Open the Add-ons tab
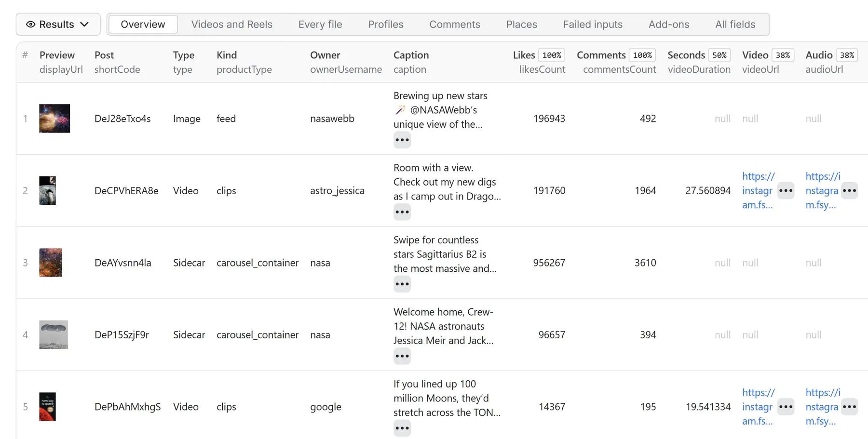 669,24
